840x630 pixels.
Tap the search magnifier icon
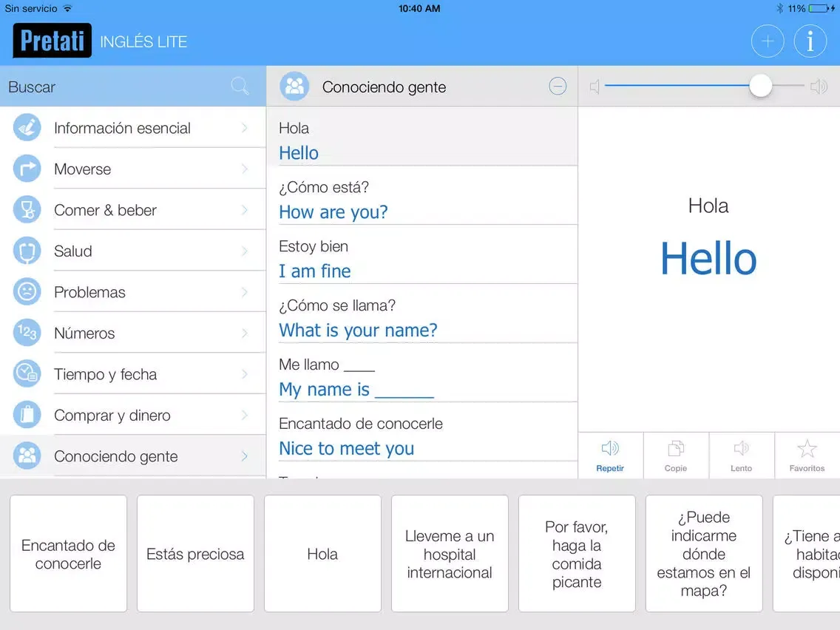click(x=240, y=87)
